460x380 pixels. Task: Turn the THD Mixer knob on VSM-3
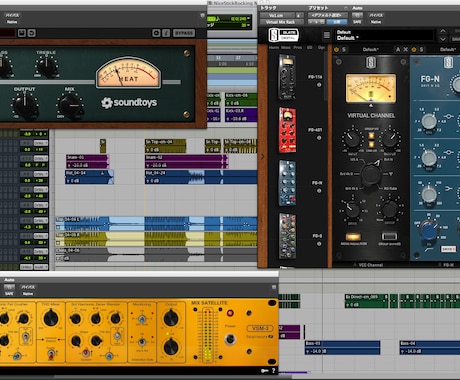click(x=50, y=318)
